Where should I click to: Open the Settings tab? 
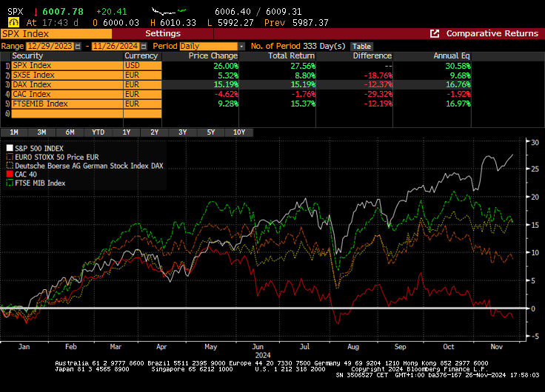coord(163,34)
